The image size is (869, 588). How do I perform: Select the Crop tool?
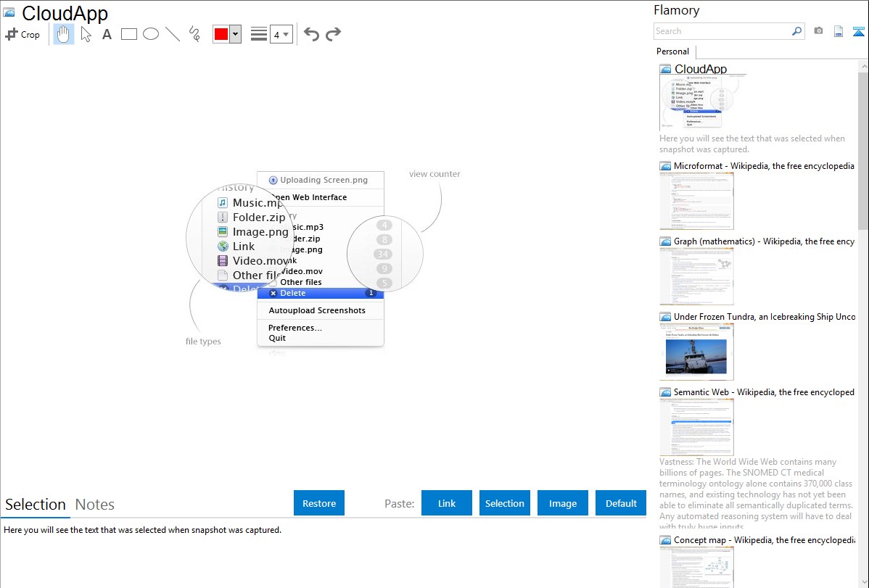tap(22, 34)
